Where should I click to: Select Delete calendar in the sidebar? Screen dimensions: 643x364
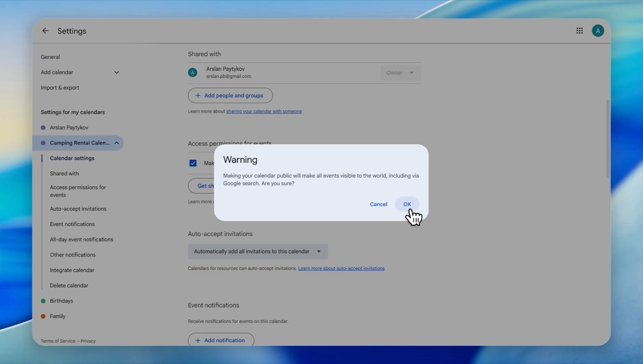[x=69, y=285]
